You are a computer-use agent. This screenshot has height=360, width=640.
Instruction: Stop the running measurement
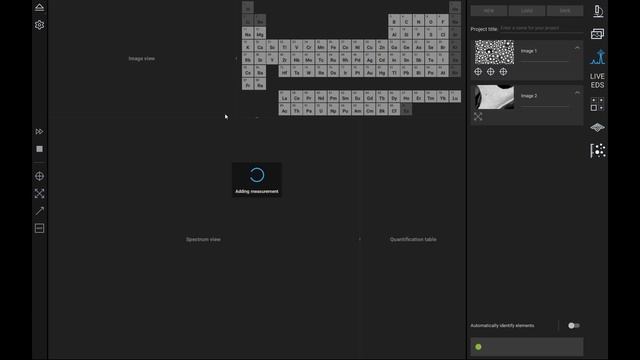(x=39, y=149)
